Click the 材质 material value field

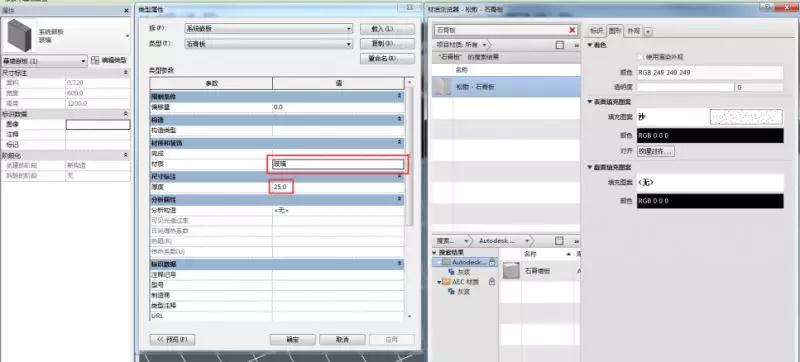[338, 164]
